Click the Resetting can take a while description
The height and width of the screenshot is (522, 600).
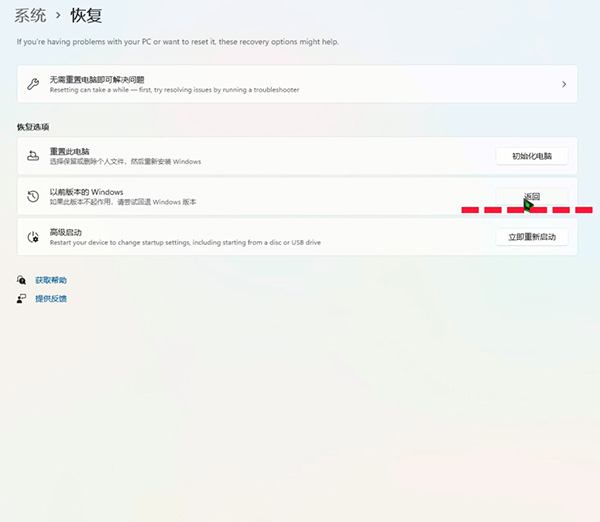coord(174,90)
